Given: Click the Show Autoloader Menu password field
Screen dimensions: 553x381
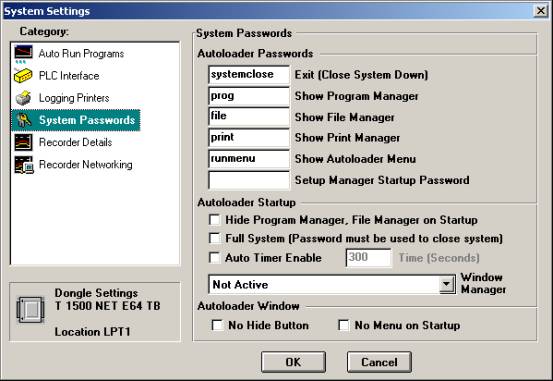Looking at the screenshot, I should [249, 159].
